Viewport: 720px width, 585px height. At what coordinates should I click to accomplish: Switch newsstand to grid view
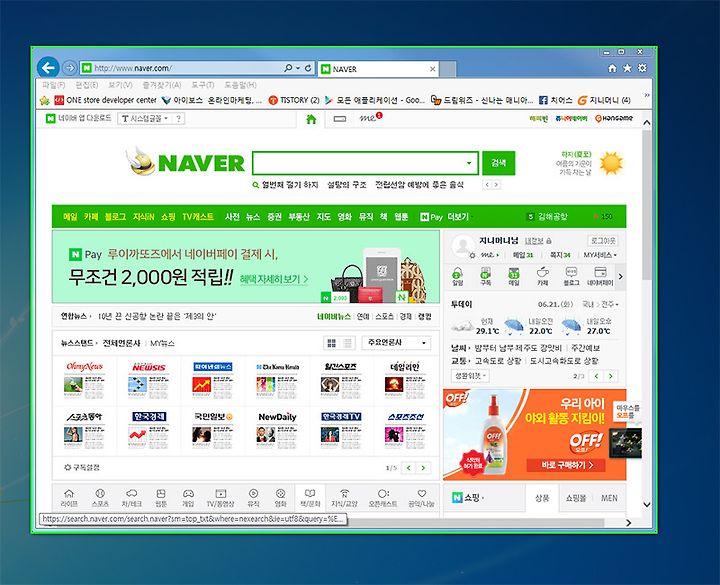pos(332,343)
